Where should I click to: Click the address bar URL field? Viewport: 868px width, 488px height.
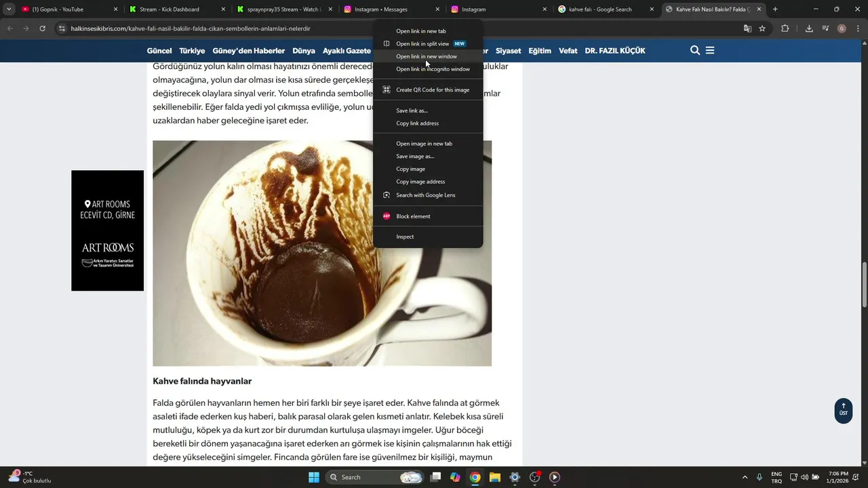pos(400,28)
